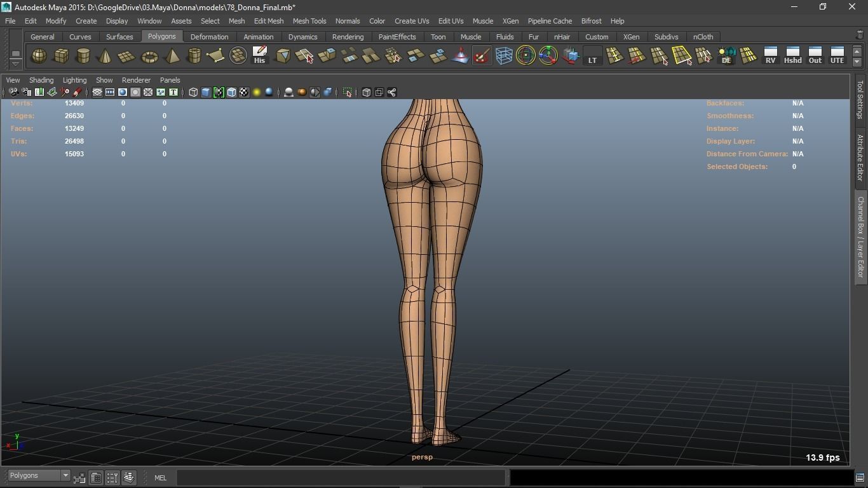Open the viewport View menu
The width and height of the screenshot is (868, 488).
click(13, 80)
